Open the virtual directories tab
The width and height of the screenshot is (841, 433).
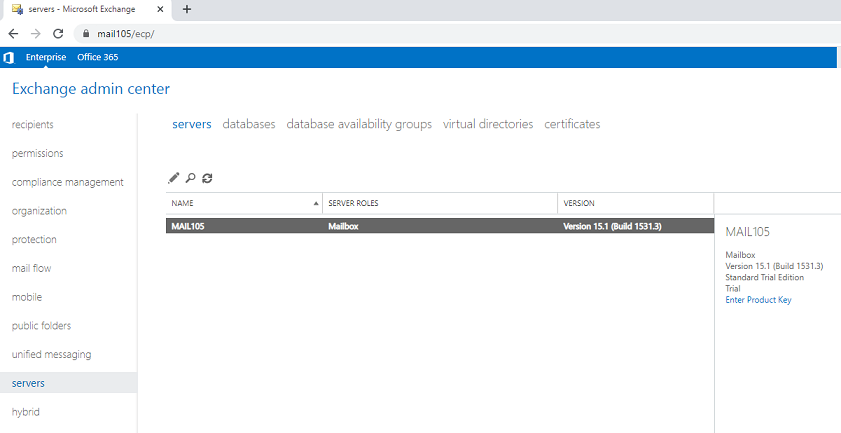tap(488, 124)
